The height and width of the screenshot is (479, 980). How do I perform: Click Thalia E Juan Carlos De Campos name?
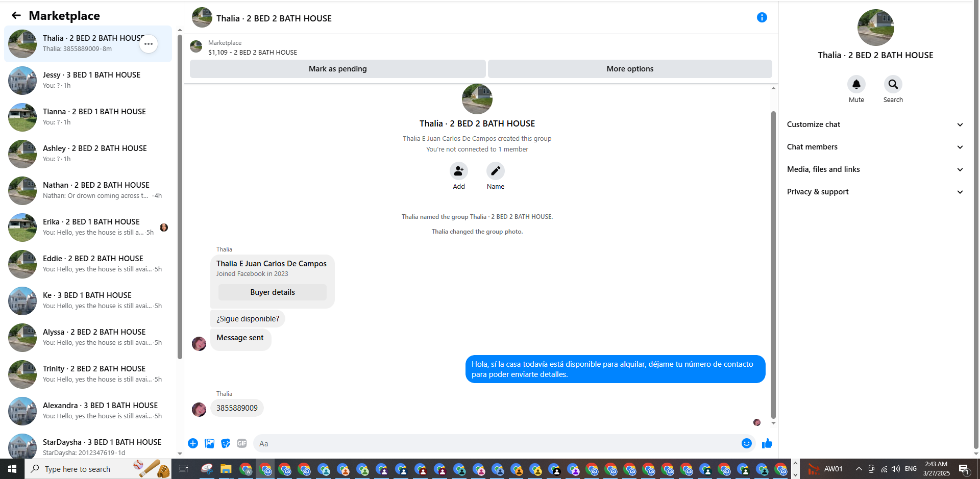[272, 264]
